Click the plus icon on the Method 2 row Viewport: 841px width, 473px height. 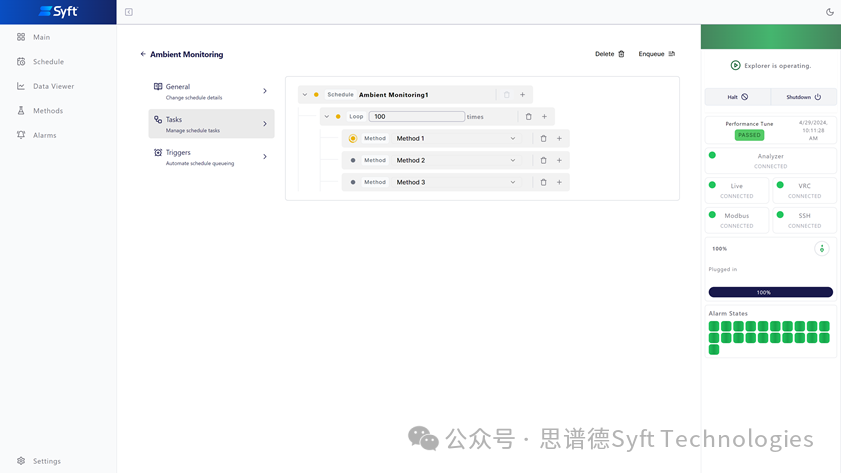[x=559, y=160]
